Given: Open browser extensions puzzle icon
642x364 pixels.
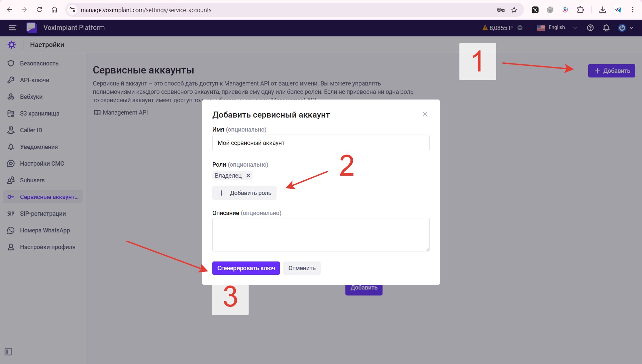Looking at the screenshot, I should (580, 10).
